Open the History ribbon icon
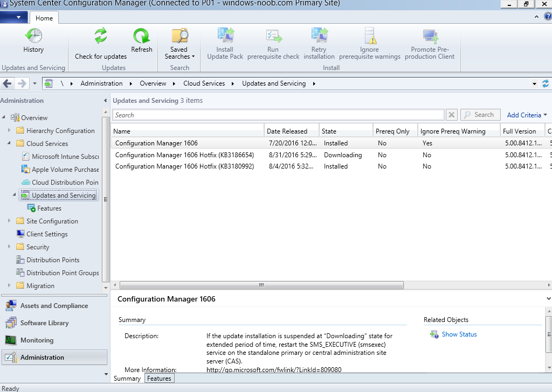The height and width of the screenshot is (392, 552). pos(33,36)
